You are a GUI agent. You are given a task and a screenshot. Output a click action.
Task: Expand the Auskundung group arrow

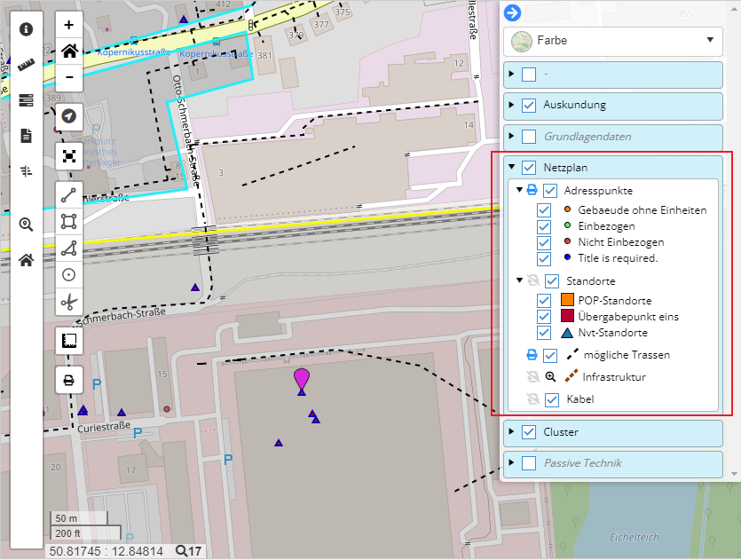pyautogui.click(x=511, y=105)
